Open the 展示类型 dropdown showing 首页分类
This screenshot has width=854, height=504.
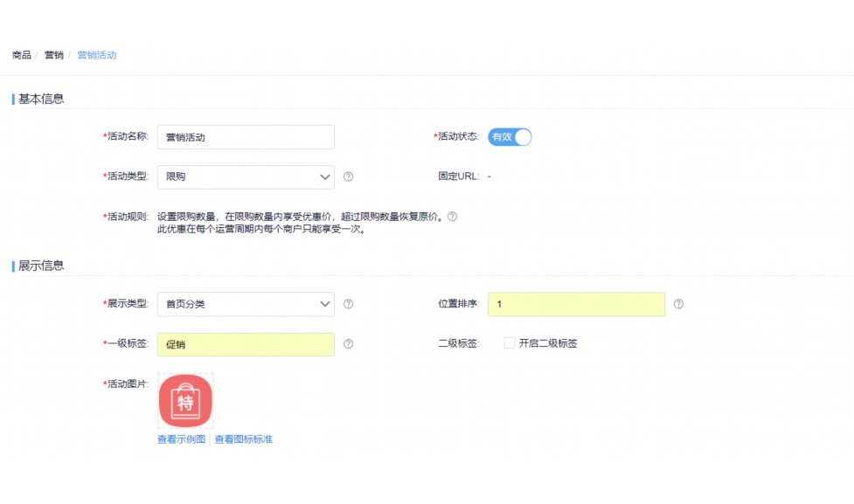click(245, 304)
